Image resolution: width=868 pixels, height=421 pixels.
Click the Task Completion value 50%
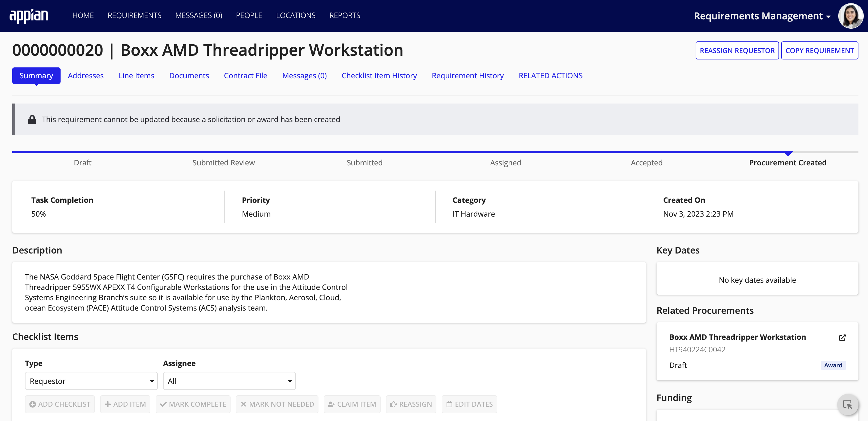click(39, 214)
